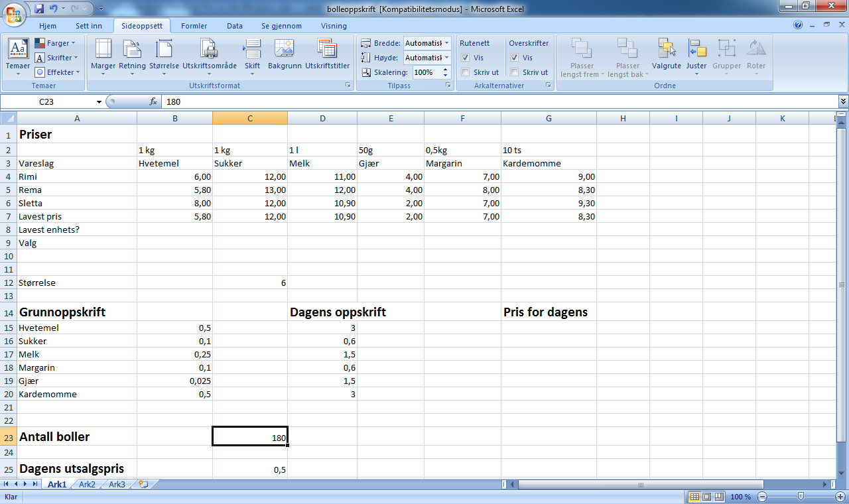The image size is (849, 504).
Task: Increase Skalering scale spinner
Action: click(x=446, y=70)
